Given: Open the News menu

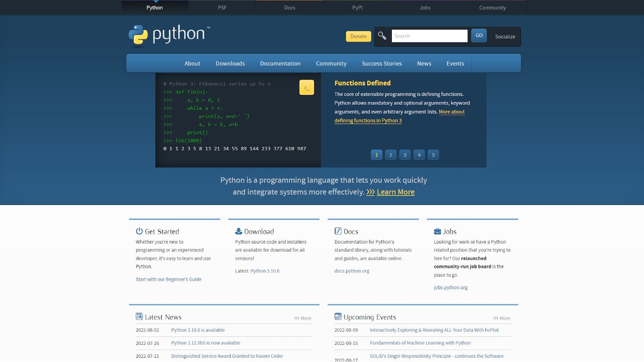Looking at the screenshot, I should (x=424, y=63).
